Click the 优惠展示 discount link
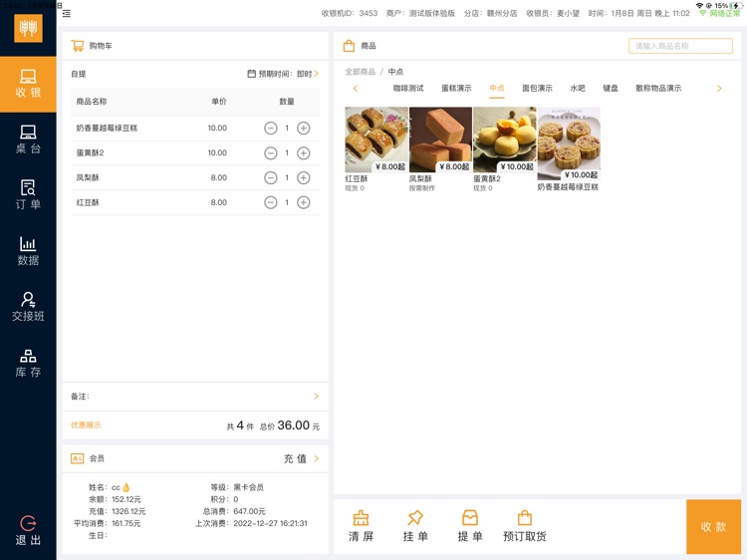The height and width of the screenshot is (560, 747). 86,425
